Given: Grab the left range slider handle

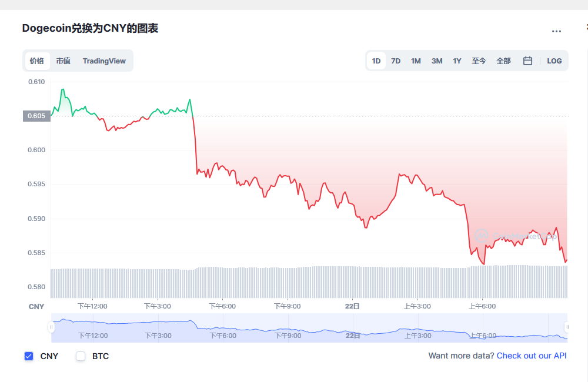Looking at the screenshot, I should coord(51,327).
